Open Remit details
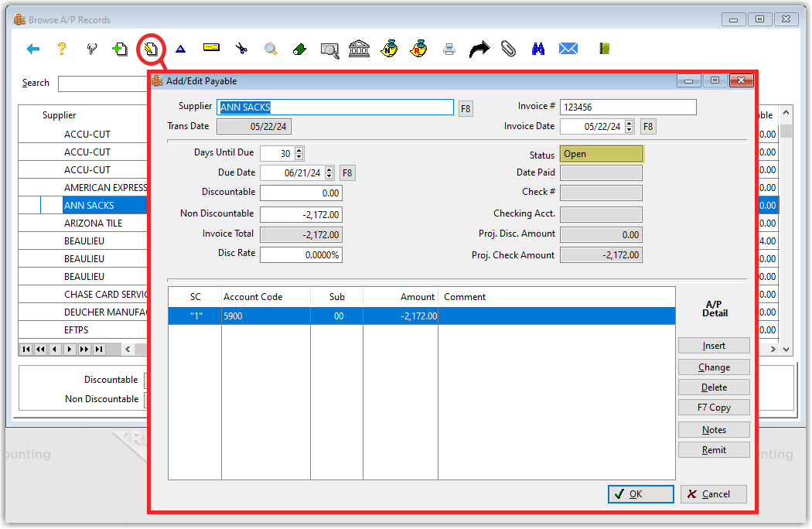This screenshot has height=529, width=812. point(714,449)
